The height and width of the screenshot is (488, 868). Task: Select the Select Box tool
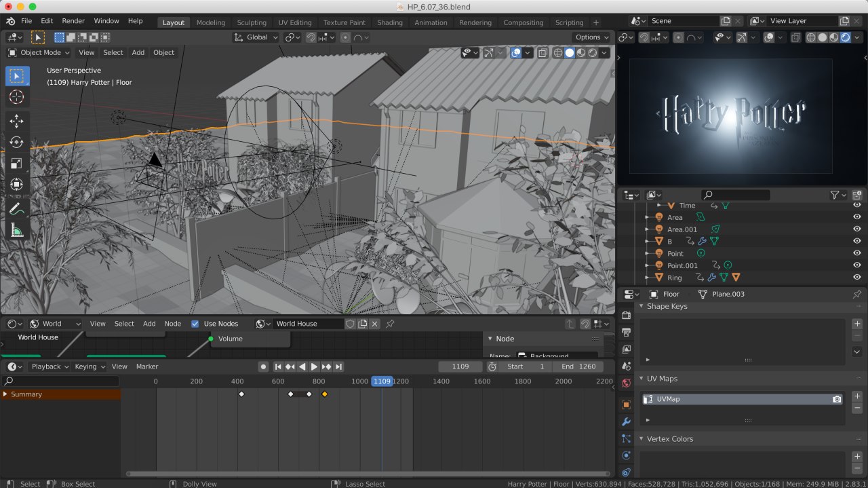[17, 76]
